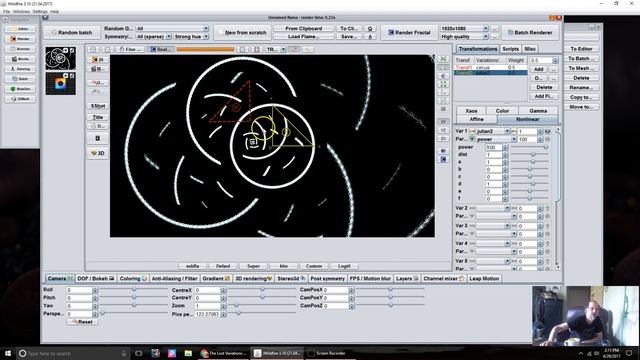Switch to the Gradient tab
The width and height of the screenshot is (640, 360).
216,279
